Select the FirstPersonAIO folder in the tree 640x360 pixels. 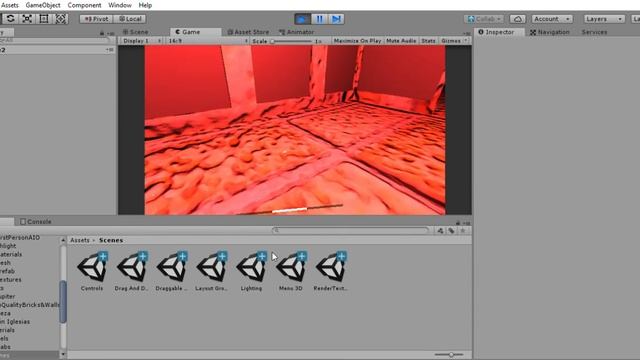pos(20,238)
